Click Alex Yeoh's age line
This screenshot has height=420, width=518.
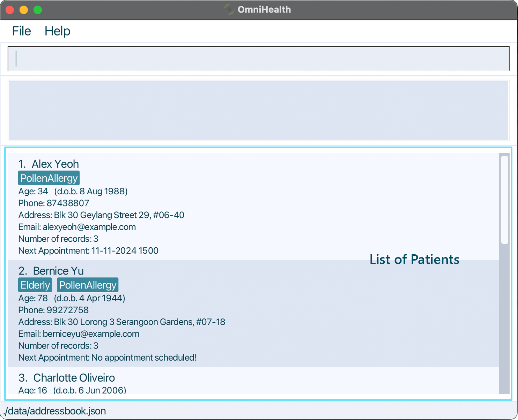point(73,191)
